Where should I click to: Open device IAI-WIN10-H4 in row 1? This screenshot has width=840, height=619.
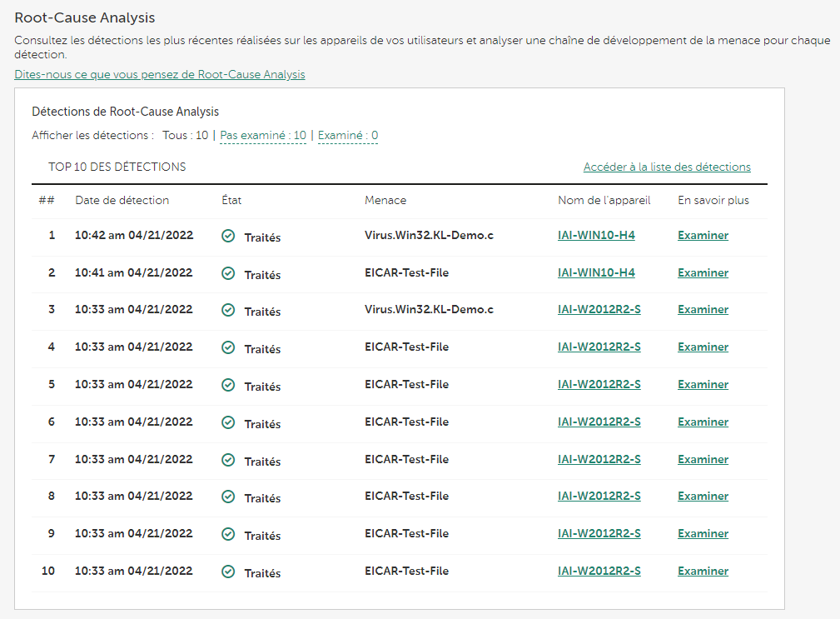pyautogui.click(x=596, y=236)
